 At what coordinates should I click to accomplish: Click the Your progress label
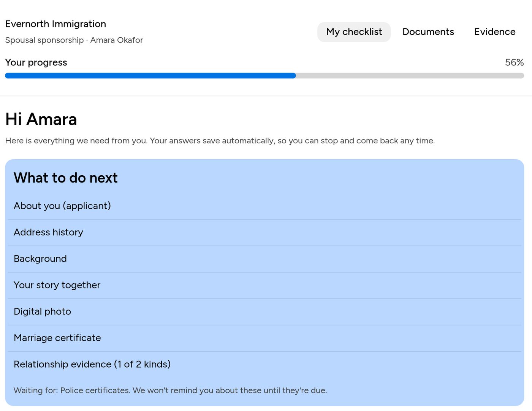click(36, 62)
